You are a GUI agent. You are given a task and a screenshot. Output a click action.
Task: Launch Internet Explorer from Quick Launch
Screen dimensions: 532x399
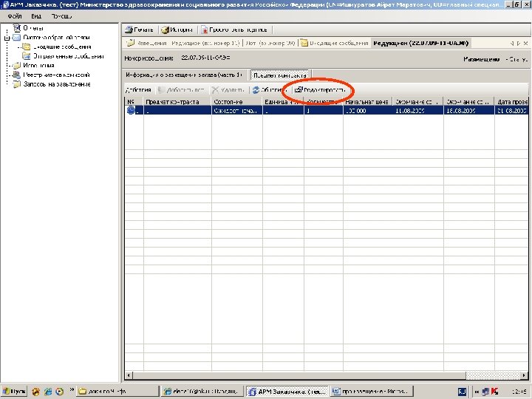[x=48, y=391]
